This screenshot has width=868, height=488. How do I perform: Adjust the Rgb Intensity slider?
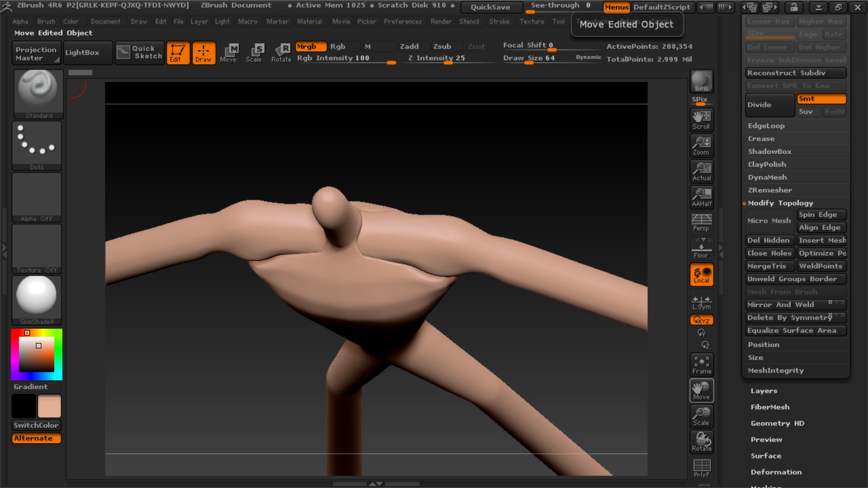point(346,58)
